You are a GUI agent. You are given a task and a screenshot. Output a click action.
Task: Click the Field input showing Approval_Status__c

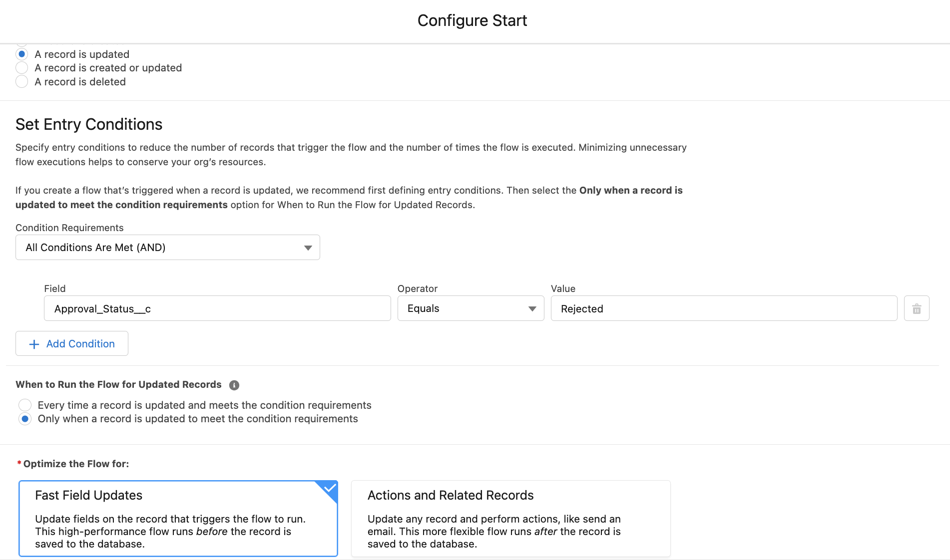[x=217, y=308]
